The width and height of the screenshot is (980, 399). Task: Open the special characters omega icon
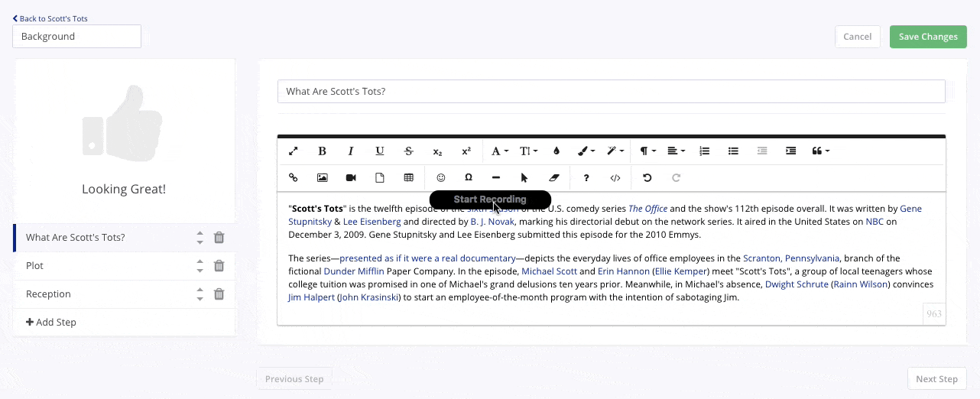(469, 177)
